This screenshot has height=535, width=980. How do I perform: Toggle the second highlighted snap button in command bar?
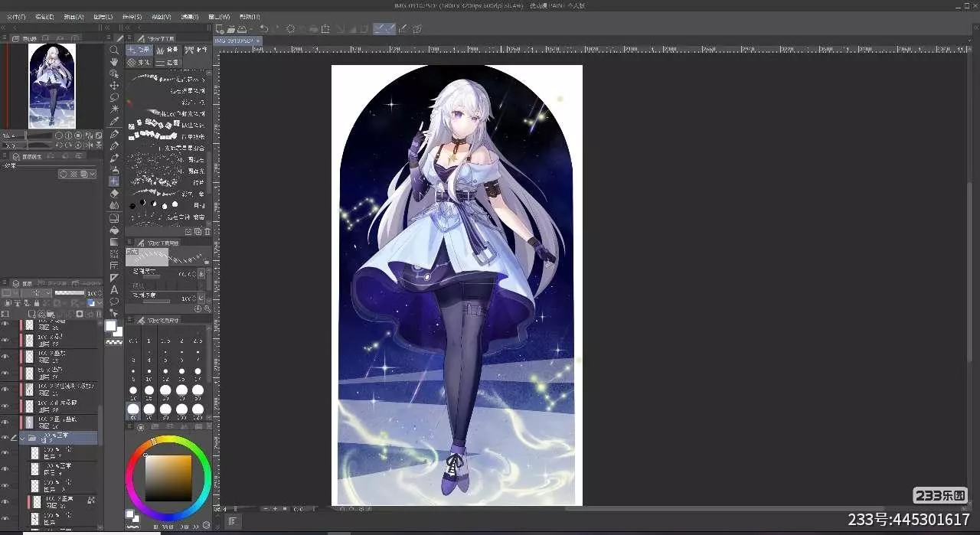390,28
